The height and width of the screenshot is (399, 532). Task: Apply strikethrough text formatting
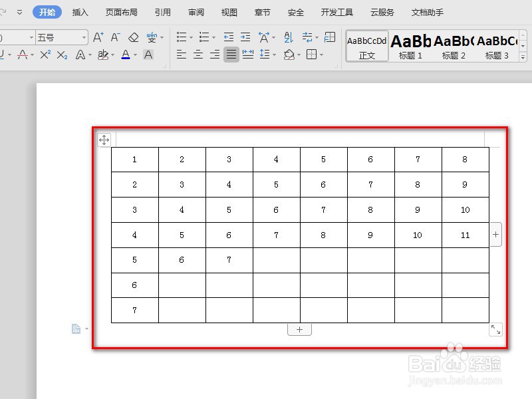click(x=23, y=55)
